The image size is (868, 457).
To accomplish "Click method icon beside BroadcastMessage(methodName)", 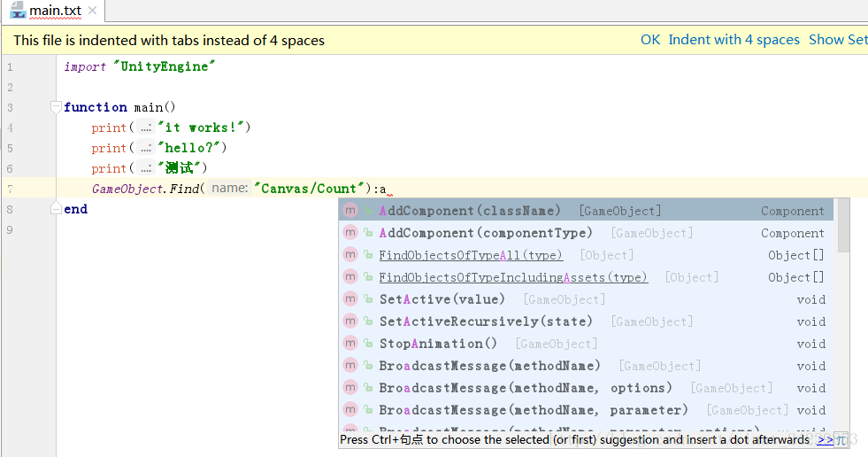I will coord(350,366).
